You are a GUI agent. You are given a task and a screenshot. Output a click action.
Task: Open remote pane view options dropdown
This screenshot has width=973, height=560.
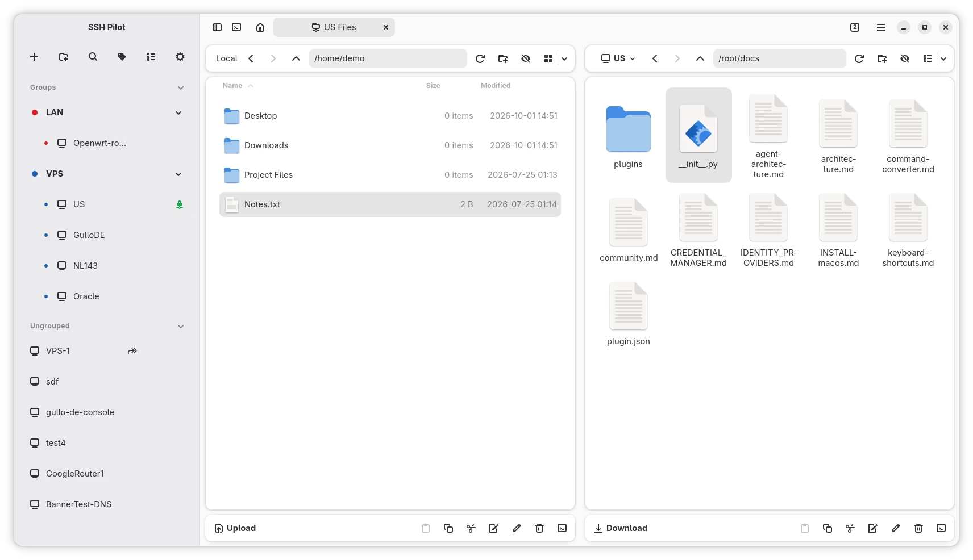click(x=943, y=58)
